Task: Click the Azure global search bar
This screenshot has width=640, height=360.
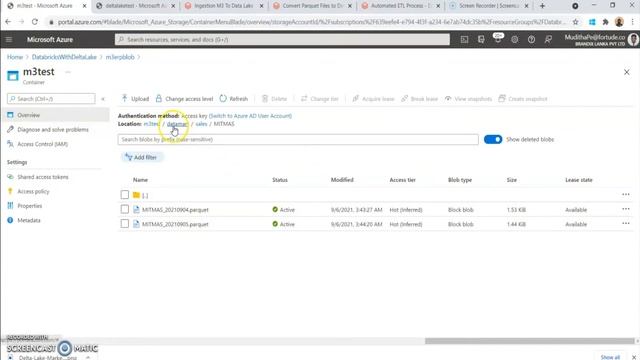Action: 282,40
